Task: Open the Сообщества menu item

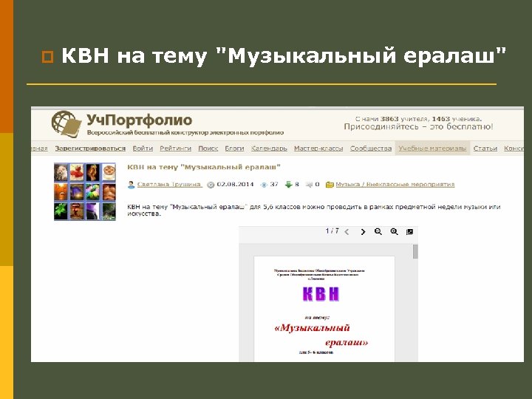Action: click(x=371, y=149)
